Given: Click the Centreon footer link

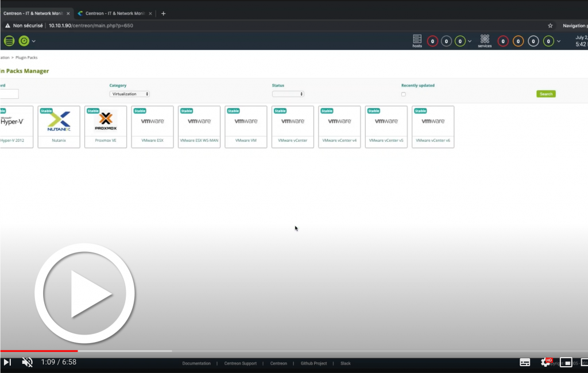Looking at the screenshot, I should click(278, 364).
